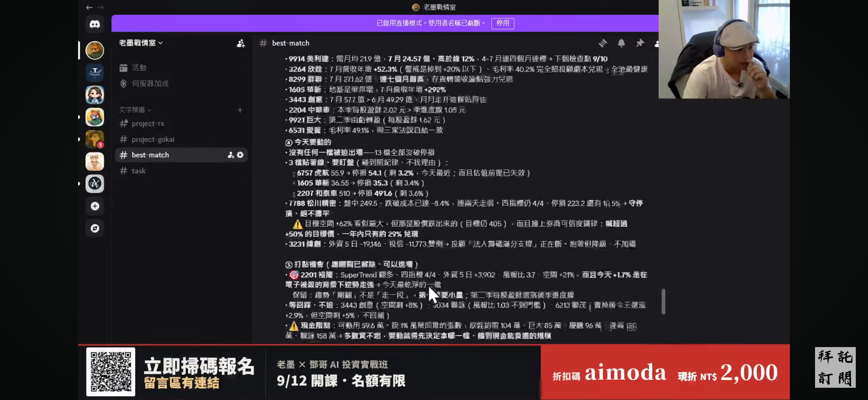Open Explore Discoverable Servers compass icon

tap(95, 228)
